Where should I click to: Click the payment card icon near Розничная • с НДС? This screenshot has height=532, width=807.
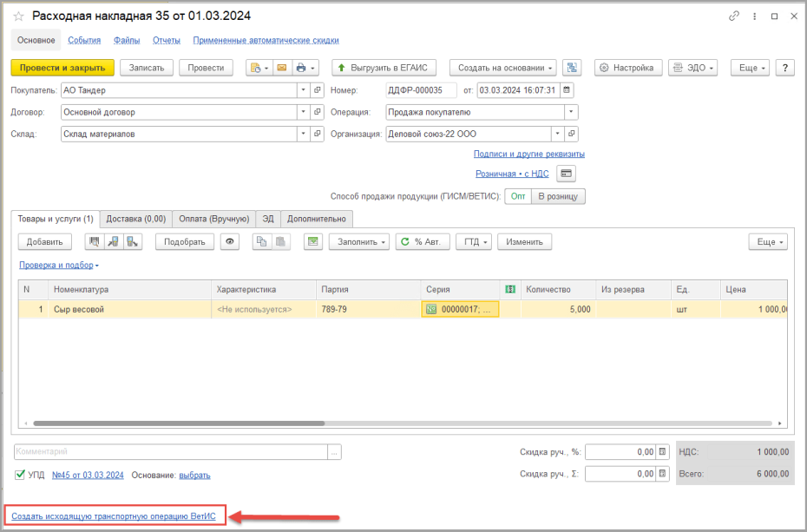(566, 174)
